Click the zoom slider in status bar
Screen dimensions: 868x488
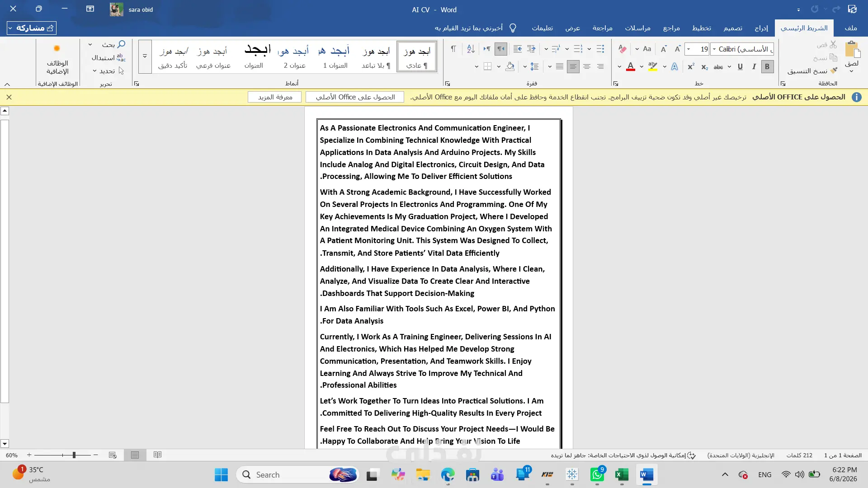pos(63,455)
